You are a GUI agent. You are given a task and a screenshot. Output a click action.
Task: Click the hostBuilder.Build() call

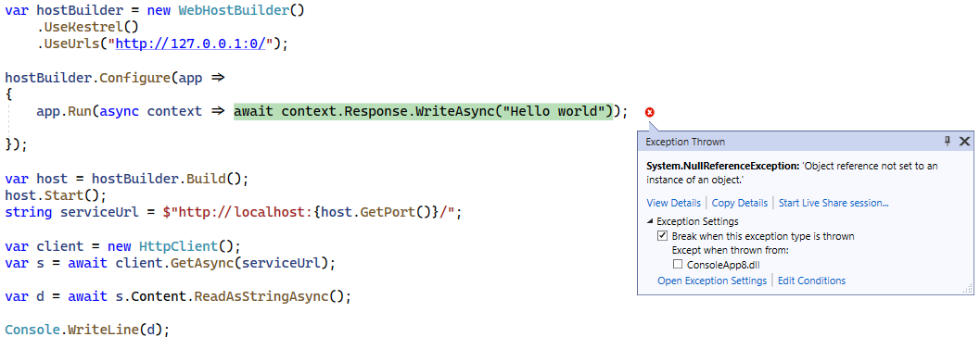(x=166, y=179)
